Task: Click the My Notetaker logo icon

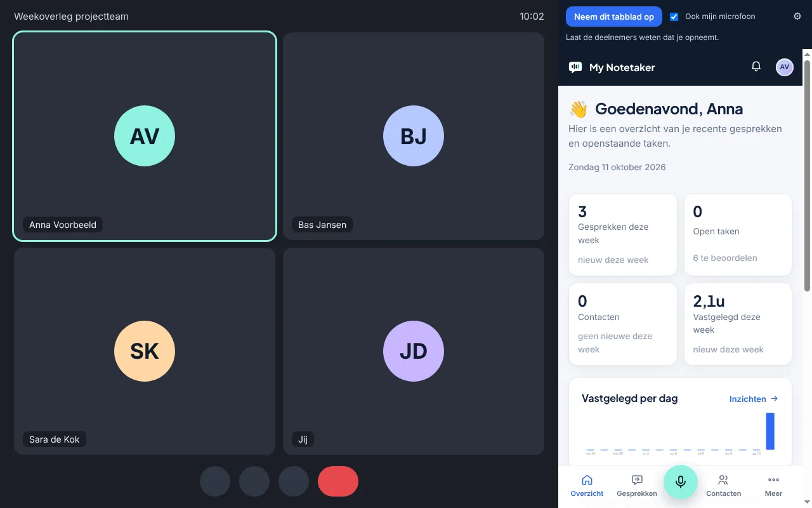Action: (x=575, y=67)
